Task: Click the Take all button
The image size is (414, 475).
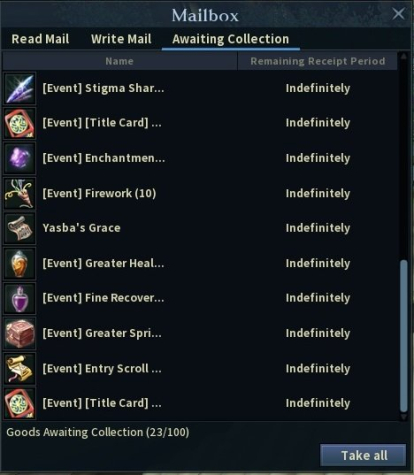Action: (363, 455)
